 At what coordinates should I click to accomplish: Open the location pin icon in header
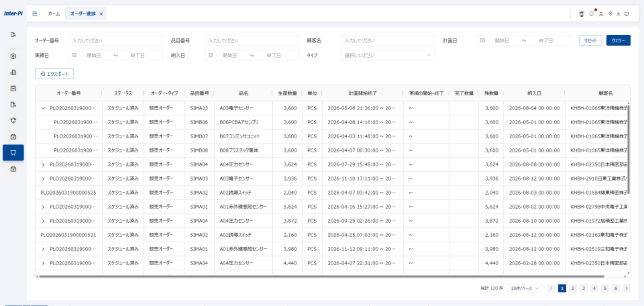pos(610,14)
